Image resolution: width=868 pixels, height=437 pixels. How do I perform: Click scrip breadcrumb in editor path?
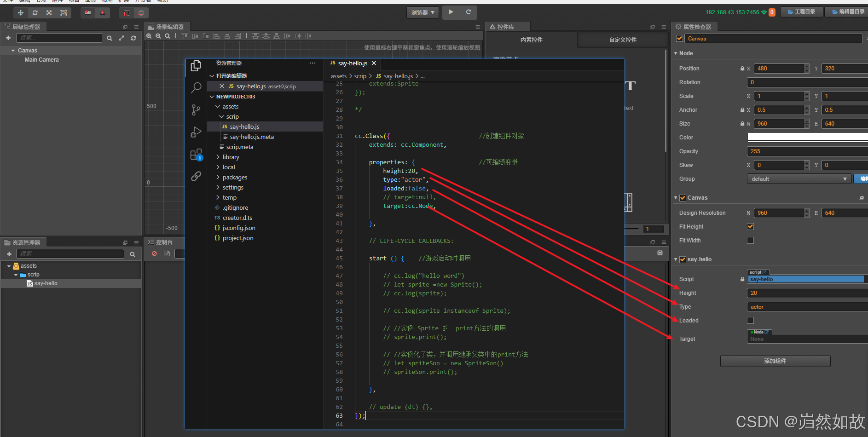360,76
